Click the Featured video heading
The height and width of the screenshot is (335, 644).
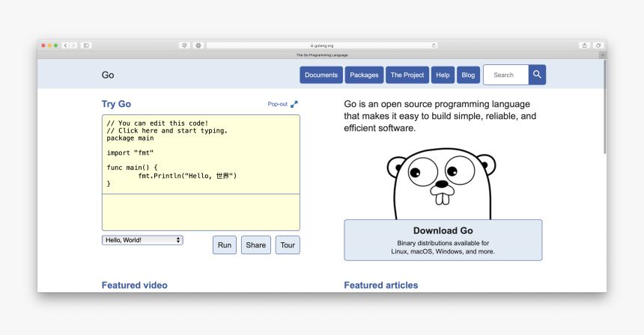[x=135, y=285]
